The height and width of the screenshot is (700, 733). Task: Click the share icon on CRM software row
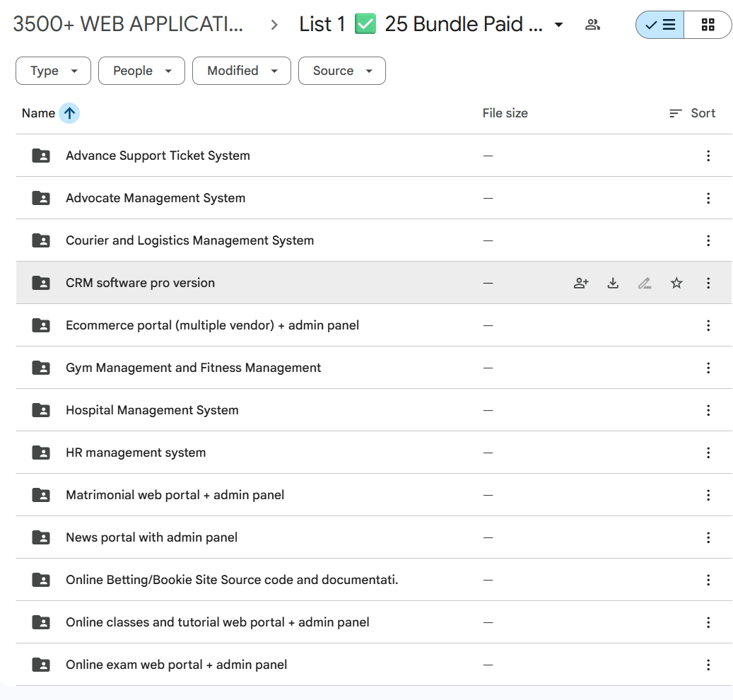[581, 283]
